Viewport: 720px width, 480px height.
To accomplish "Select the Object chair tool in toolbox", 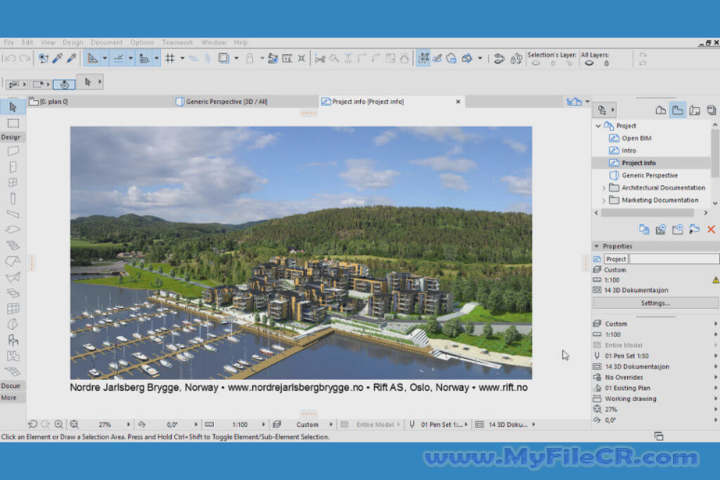I will 13,340.
